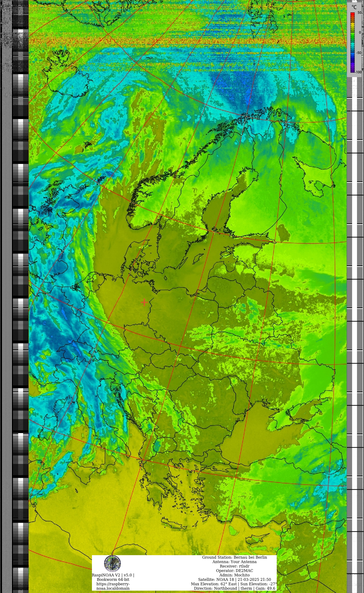This screenshot has width=364, height=593.
Task: Click the 'Antenna: Your Antenna' line
Action: tap(234, 562)
